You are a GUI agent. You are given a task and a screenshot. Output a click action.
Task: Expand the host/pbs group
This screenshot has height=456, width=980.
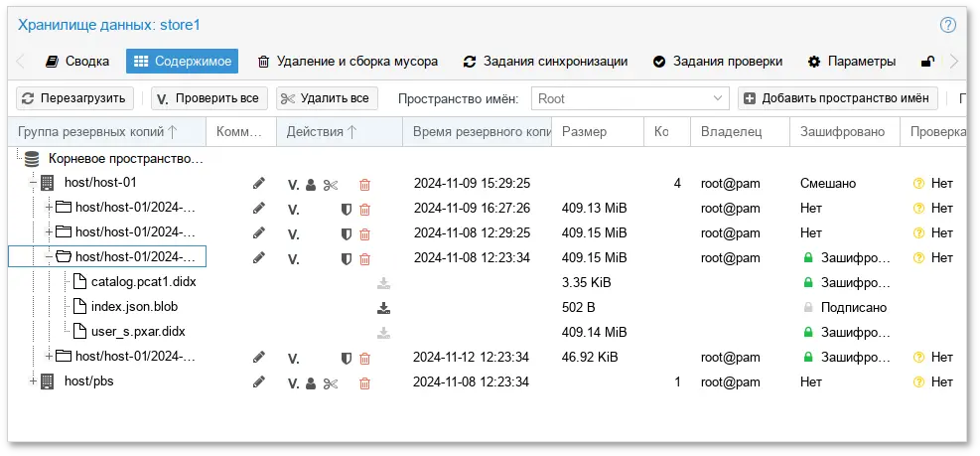point(33,380)
